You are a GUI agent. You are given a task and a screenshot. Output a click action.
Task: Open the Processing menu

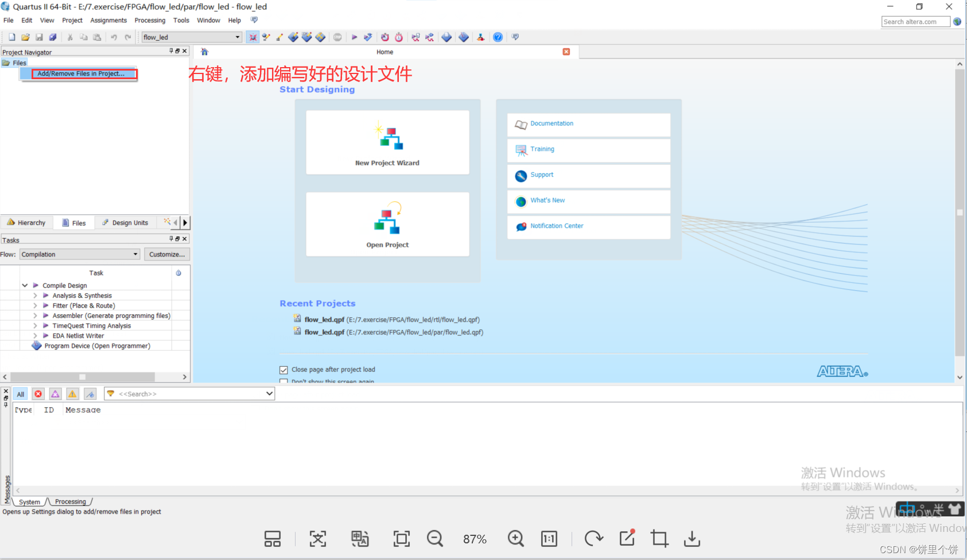[x=150, y=20]
